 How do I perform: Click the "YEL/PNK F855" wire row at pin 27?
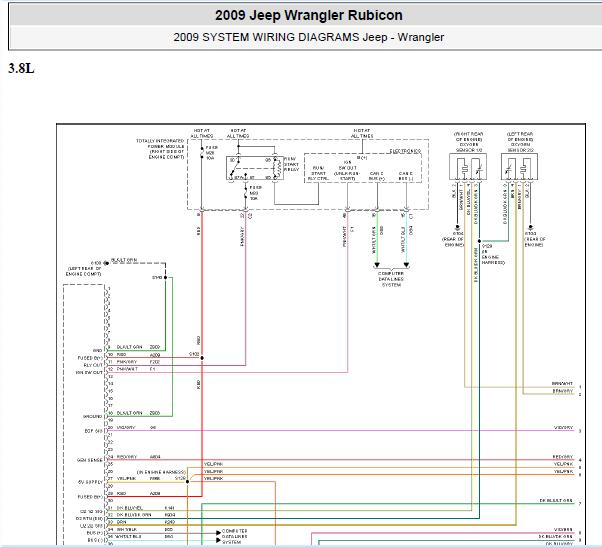pyautogui.click(x=138, y=478)
